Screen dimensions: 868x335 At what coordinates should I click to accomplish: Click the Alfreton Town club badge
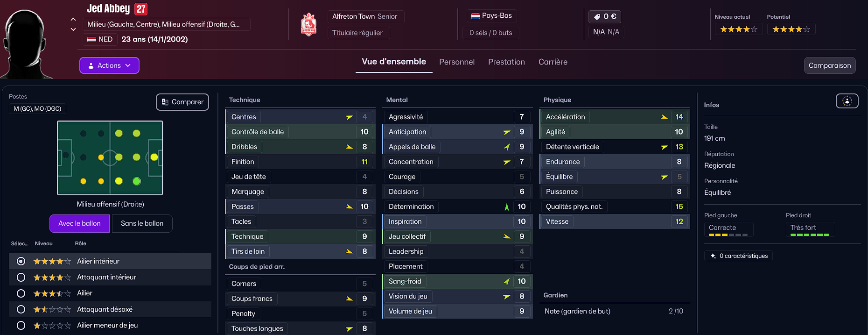click(x=308, y=25)
